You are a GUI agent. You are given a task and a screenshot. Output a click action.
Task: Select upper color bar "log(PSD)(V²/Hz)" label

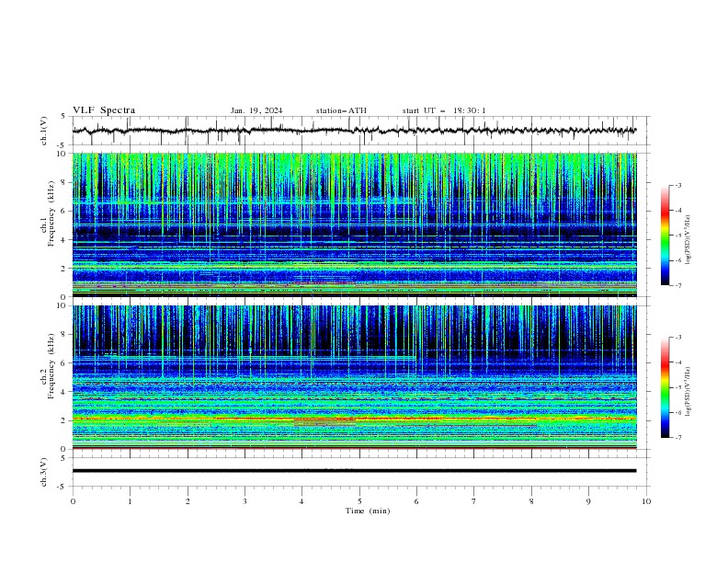(x=688, y=240)
